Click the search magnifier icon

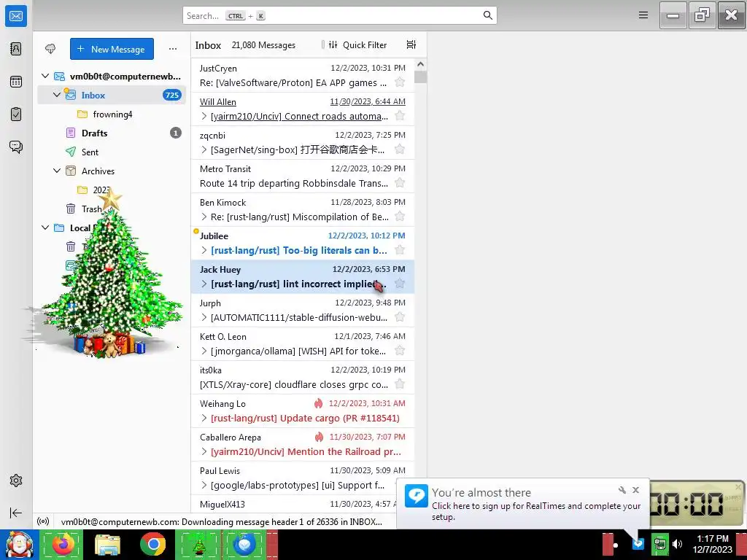[487, 15]
